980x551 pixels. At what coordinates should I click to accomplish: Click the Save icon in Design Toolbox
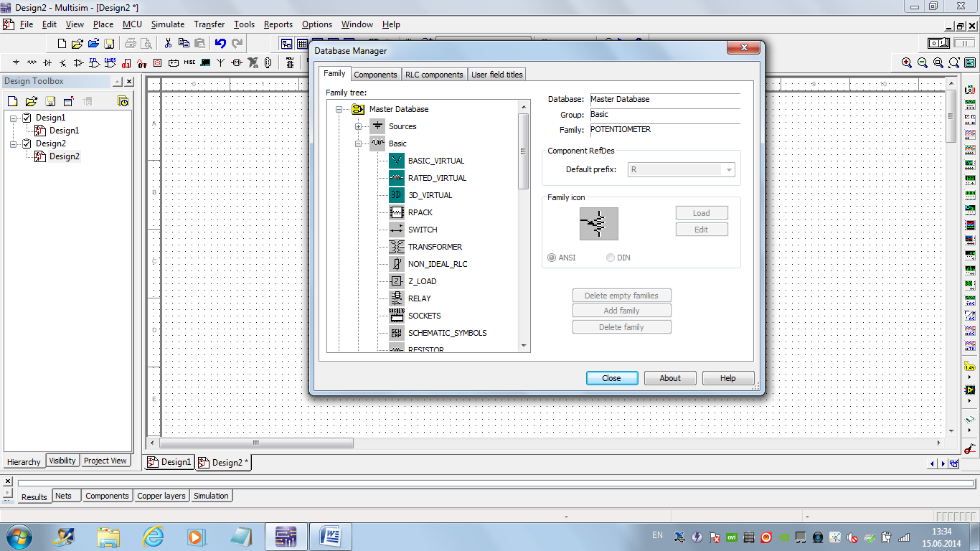[x=50, y=101]
